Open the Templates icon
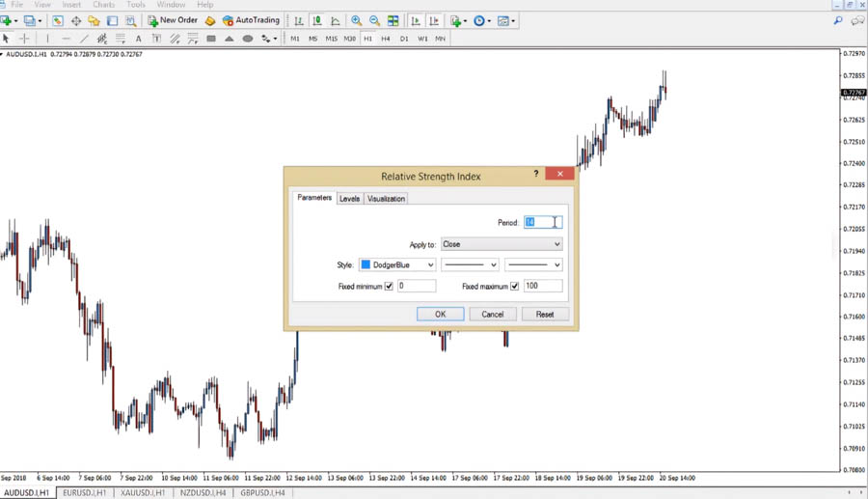 (x=503, y=20)
